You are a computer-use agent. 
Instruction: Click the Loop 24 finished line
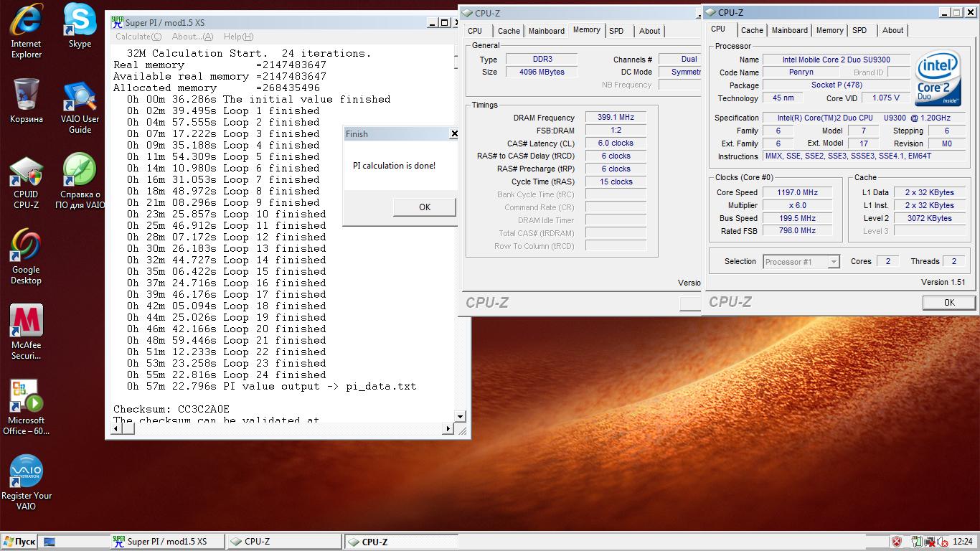[227, 375]
